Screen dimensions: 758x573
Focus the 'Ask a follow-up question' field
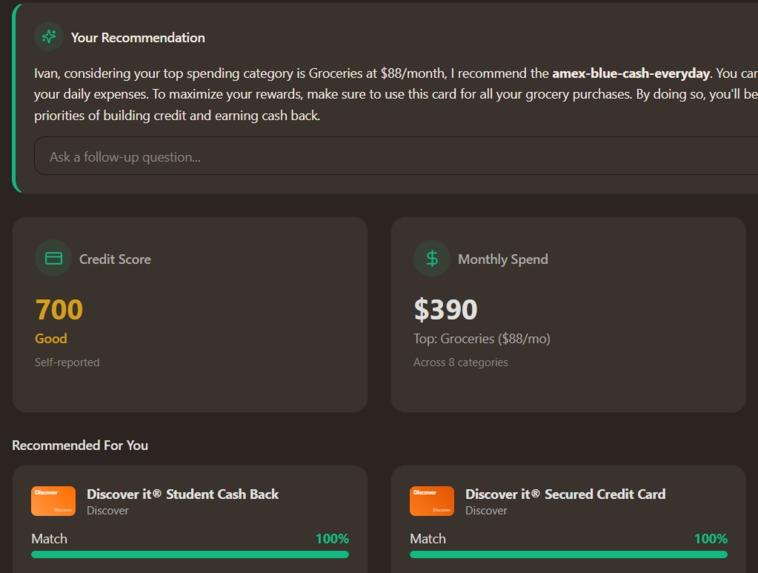(x=396, y=157)
